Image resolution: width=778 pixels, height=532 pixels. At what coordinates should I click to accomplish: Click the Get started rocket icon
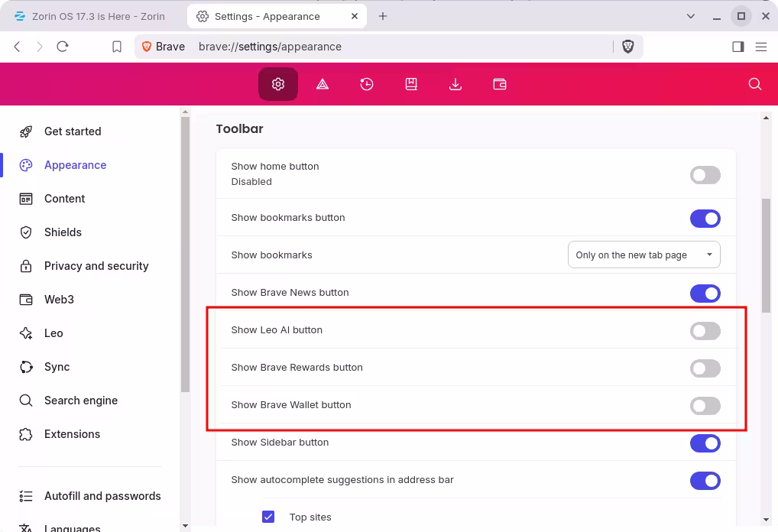click(26, 131)
